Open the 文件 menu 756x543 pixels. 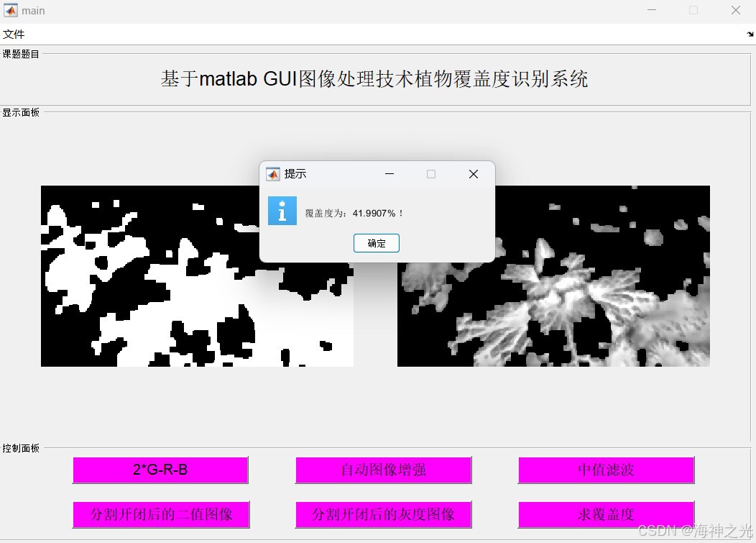14,35
